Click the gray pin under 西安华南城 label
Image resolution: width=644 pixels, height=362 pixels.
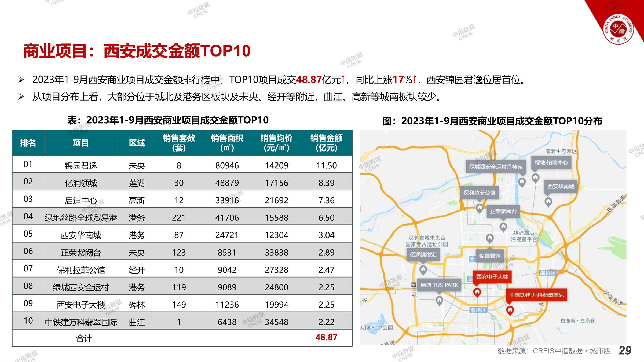[x=548, y=201]
